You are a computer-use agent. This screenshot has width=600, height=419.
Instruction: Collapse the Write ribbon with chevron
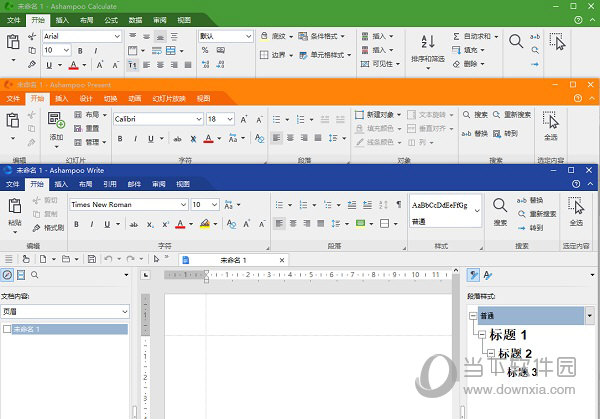pyautogui.click(x=590, y=184)
